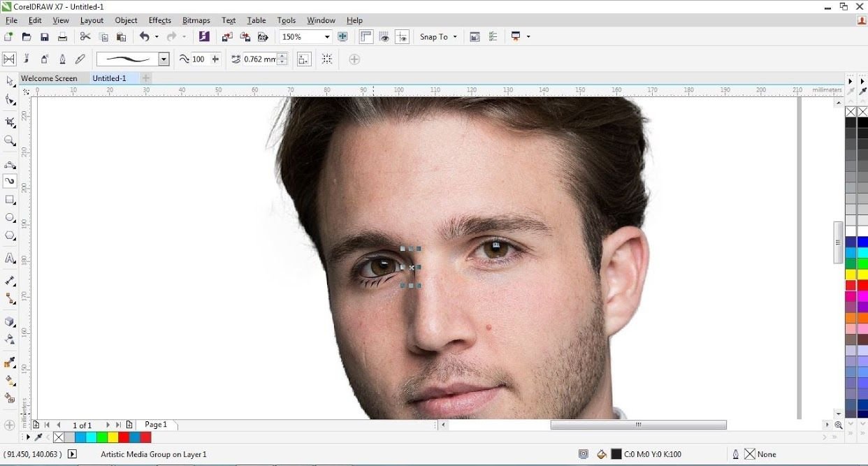868x466 pixels.
Task: Pick the yellow swatch in the document palette
Action: pos(113,437)
